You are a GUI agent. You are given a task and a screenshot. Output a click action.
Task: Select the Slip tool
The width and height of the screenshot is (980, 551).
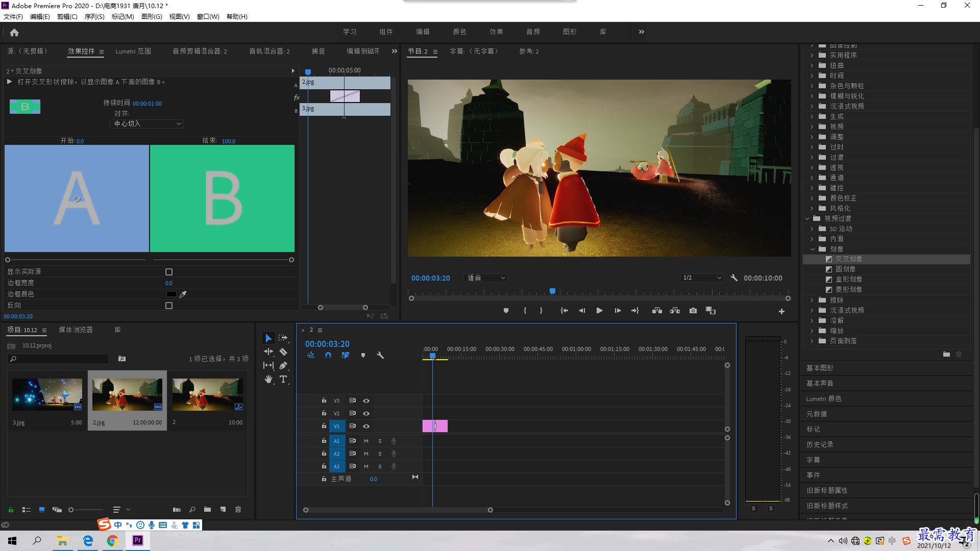pos(268,366)
